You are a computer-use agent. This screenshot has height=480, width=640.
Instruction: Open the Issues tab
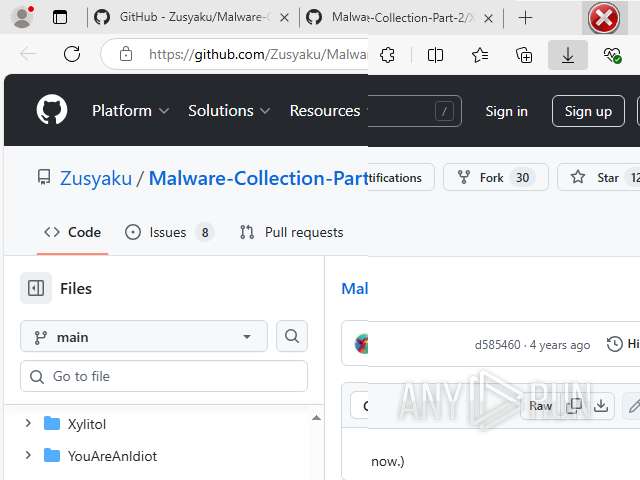tap(169, 232)
